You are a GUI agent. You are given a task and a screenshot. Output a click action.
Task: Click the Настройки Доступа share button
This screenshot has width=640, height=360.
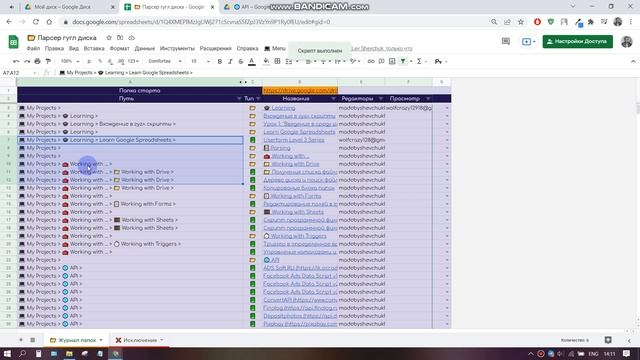point(578,41)
